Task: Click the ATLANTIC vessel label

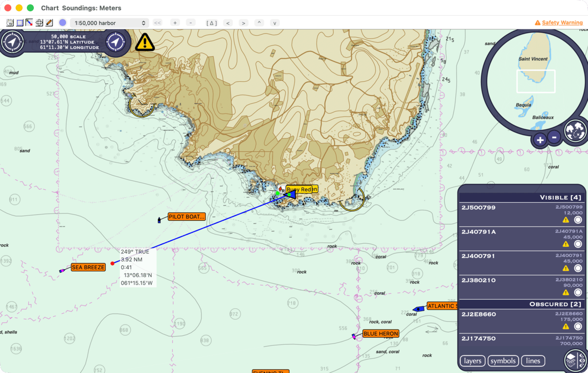Action: pos(442,306)
